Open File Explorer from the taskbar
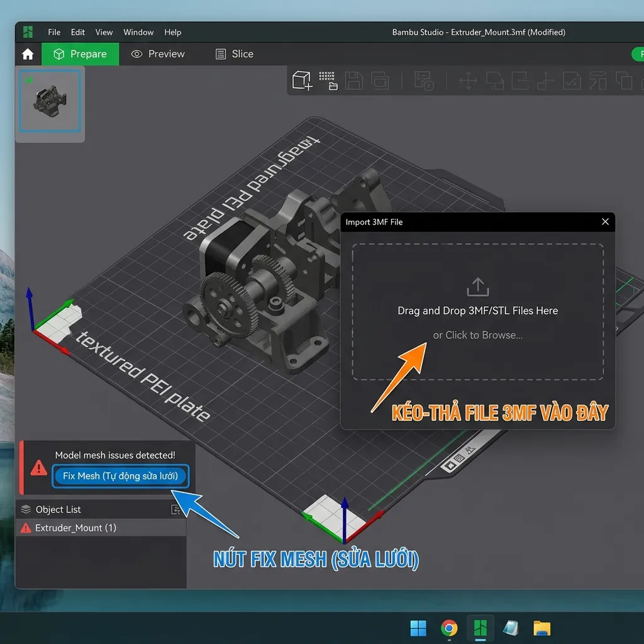The image size is (644, 644). 541,628
